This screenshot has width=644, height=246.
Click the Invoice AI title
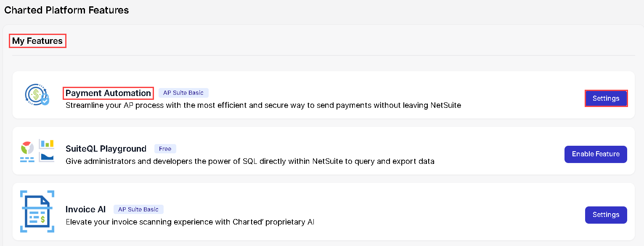[85, 209]
